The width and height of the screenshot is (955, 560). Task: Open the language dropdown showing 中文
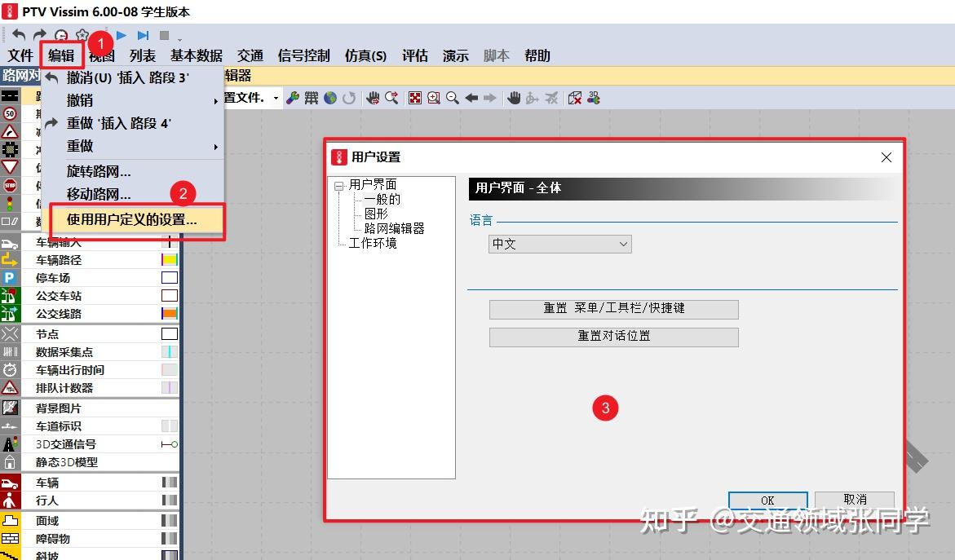(559, 243)
